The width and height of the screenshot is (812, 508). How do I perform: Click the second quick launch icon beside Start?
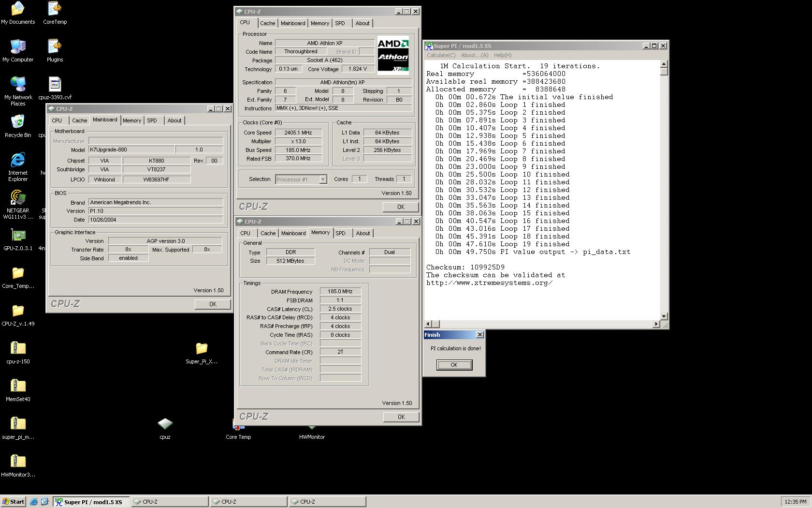coord(44,502)
